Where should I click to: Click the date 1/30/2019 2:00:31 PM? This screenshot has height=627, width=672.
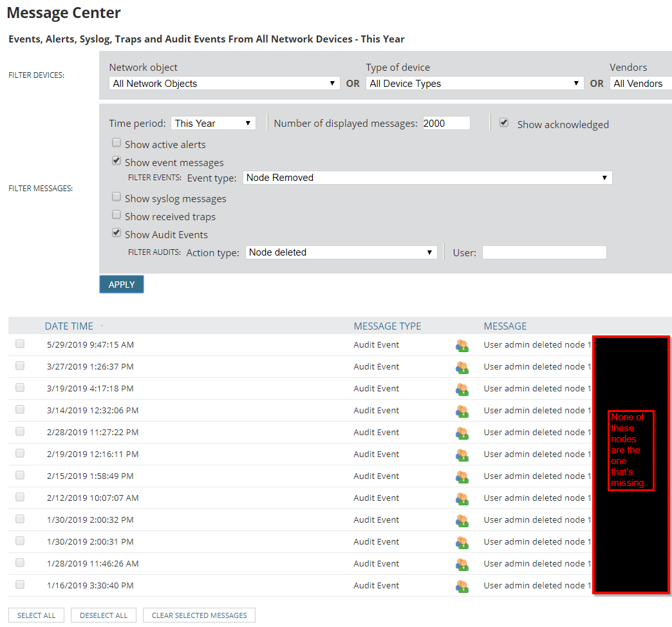(90, 541)
